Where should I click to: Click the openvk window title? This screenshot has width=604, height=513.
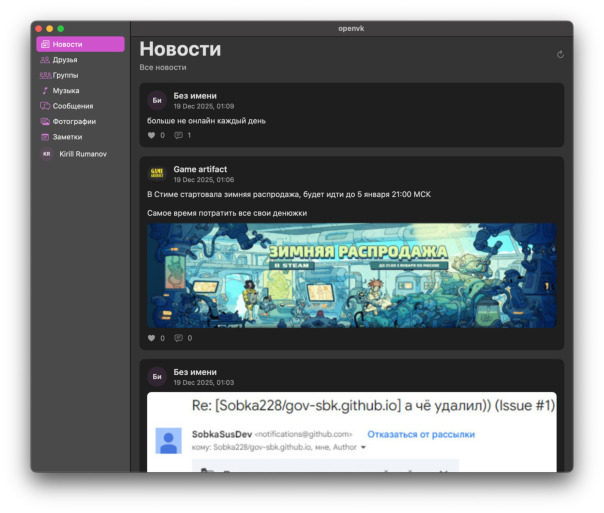coord(351,28)
